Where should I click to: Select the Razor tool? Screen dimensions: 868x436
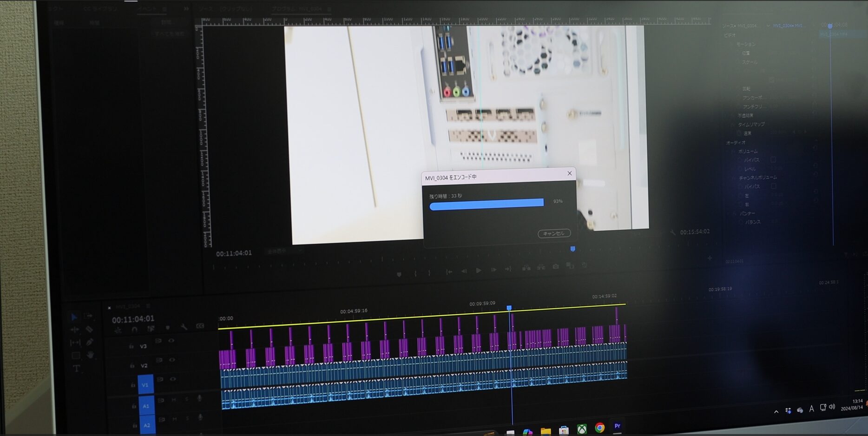(89, 329)
